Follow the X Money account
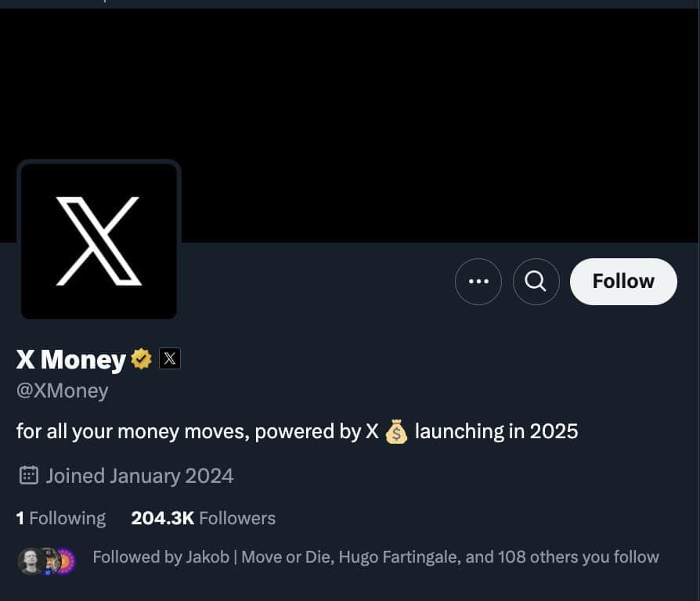This screenshot has width=700, height=601. [622, 282]
